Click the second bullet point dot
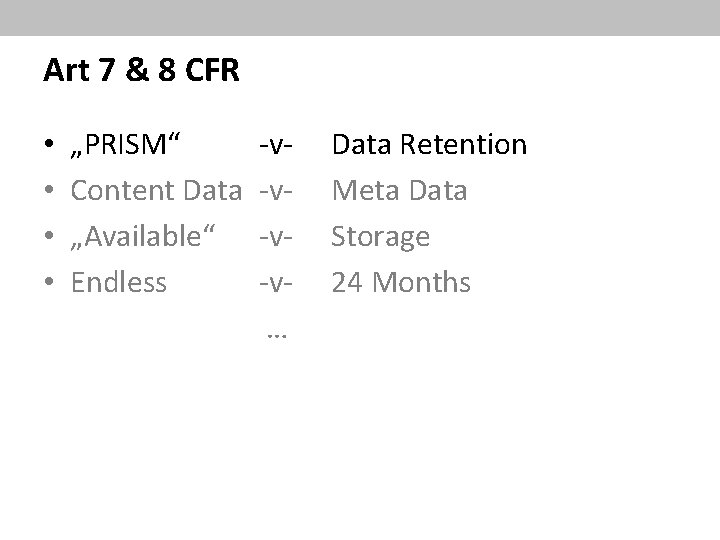 (50, 192)
